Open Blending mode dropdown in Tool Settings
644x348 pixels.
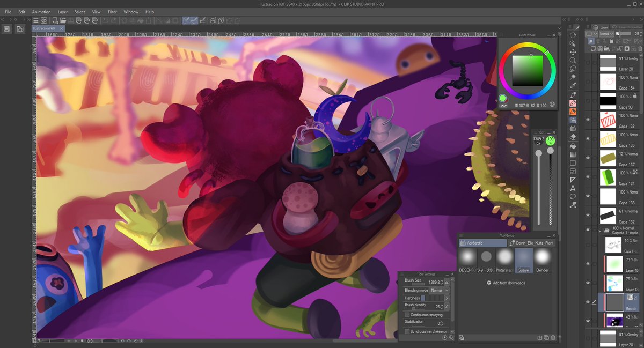click(439, 290)
